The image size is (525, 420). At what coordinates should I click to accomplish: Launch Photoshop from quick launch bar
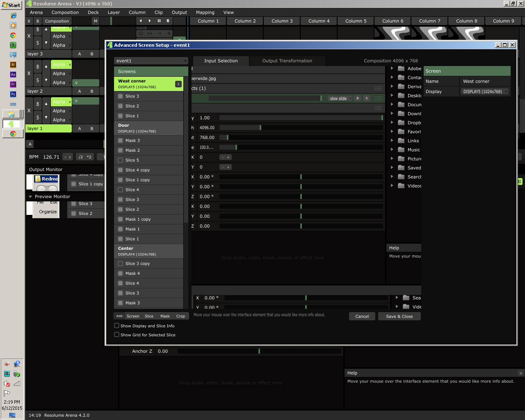click(13, 94)
